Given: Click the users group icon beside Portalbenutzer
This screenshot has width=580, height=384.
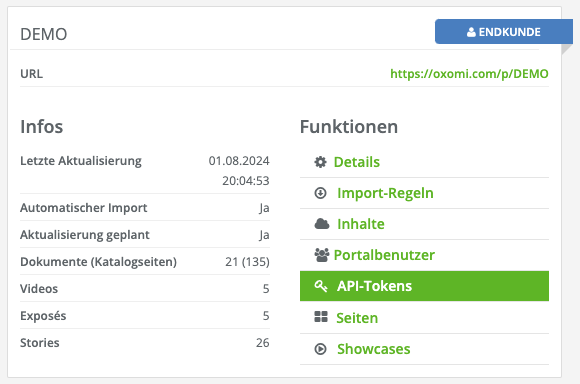Looking at the screenshot, I should [322, 255].
